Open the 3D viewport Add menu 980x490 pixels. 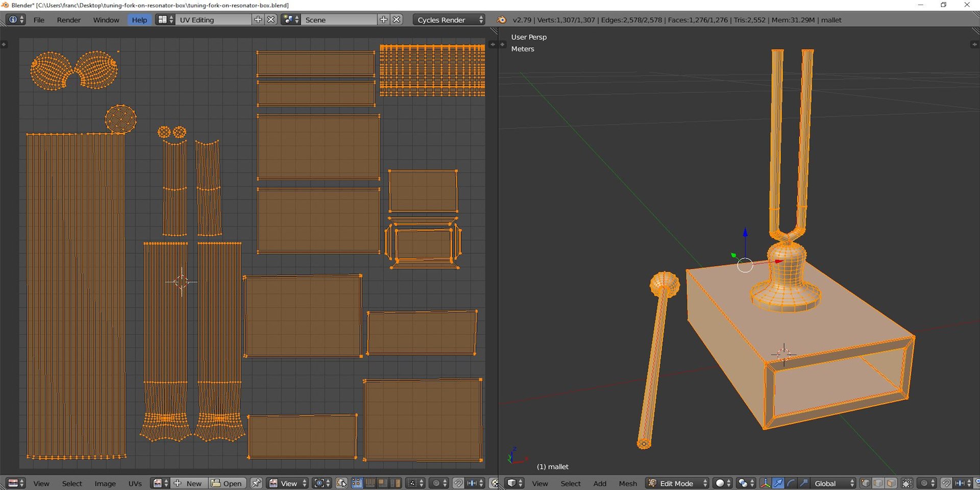(x=600, y=483)
